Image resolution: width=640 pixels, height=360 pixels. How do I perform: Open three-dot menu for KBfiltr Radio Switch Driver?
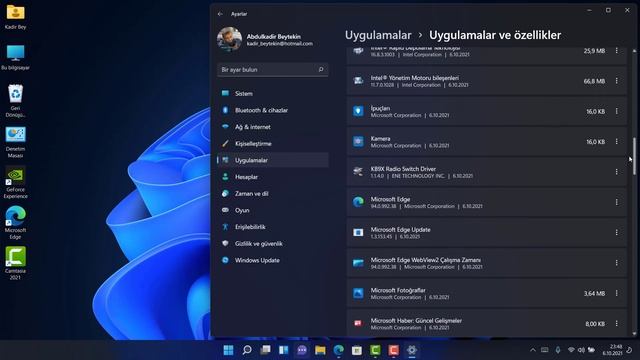(616, 172)
